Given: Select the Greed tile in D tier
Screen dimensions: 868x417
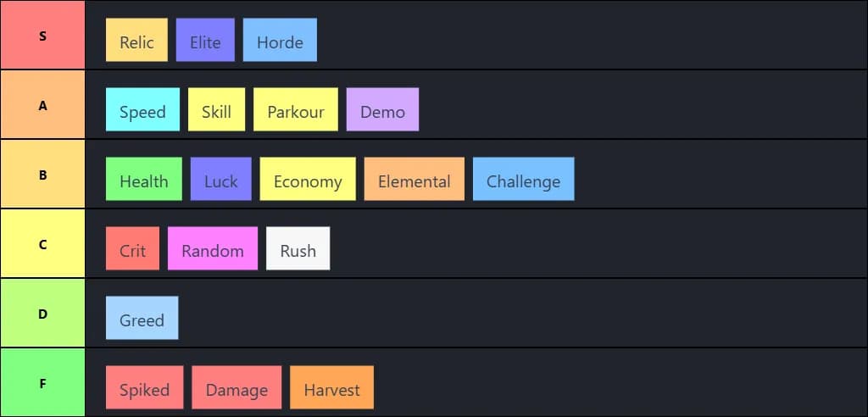Looking at the screenshot, I should pos(142,318).
